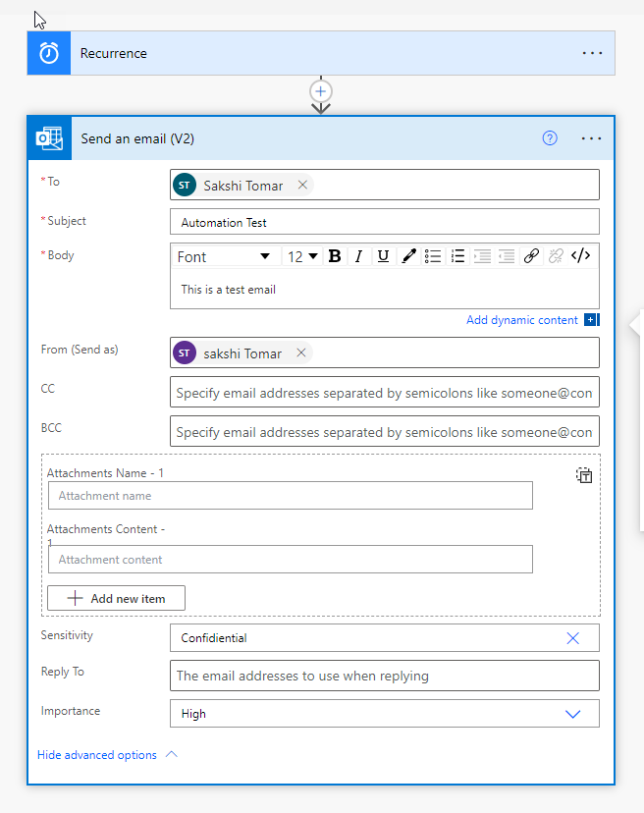Click the Send an email (V2) title
Image resolution: width=644 pixels, height=813 pixels.
(137, 139)
